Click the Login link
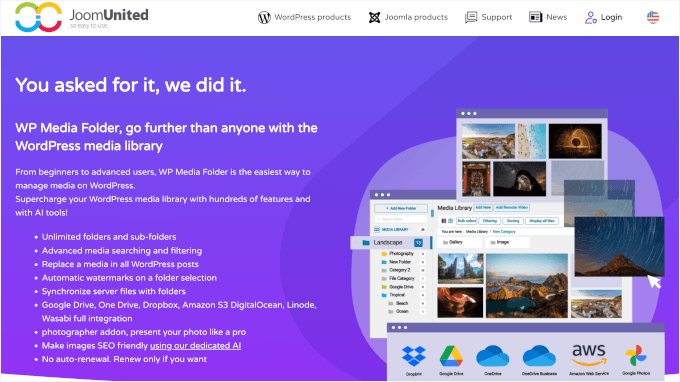Viewport: 680px width, 382px height. tap(604, 17)
